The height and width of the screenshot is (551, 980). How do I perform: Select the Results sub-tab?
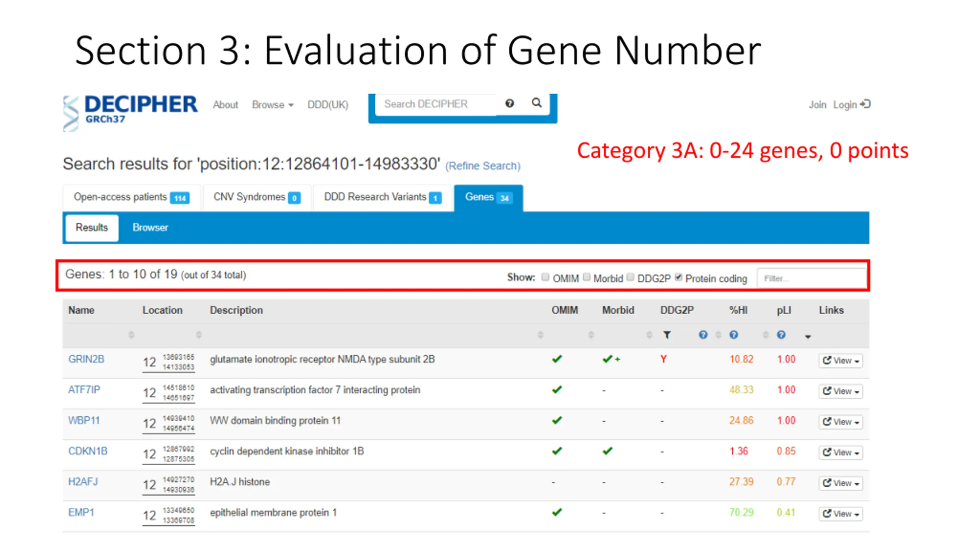pyautogui.click(x=92, y=228)
